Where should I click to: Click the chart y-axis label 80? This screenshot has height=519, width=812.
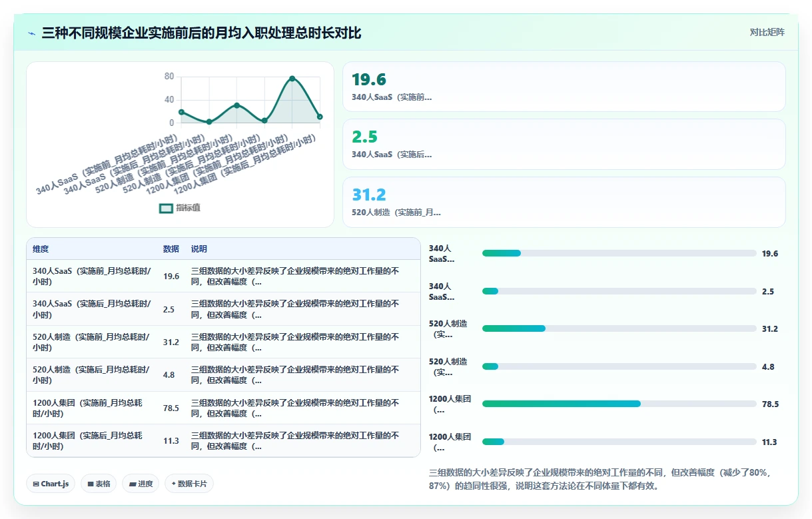[x=169, y=77]
